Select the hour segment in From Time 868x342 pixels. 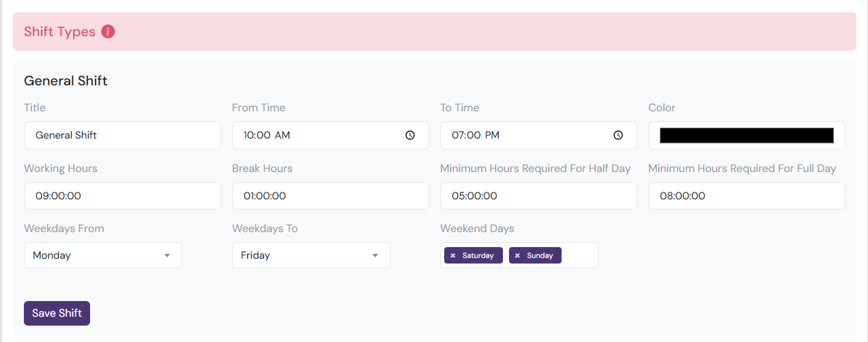(x=249, y=135)
